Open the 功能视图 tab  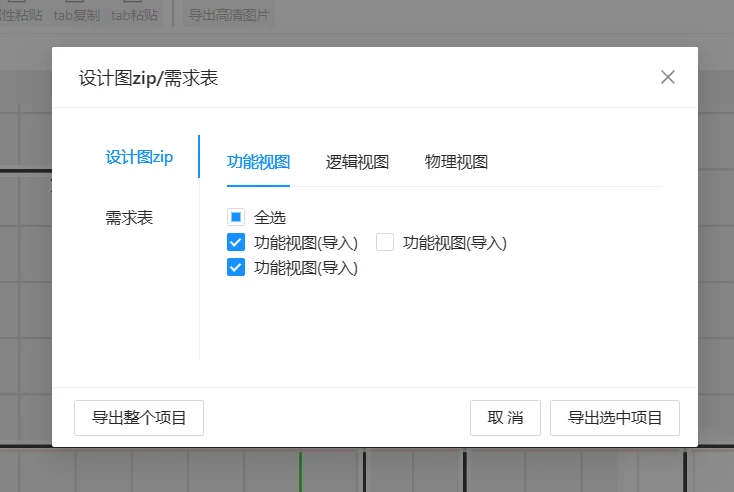[x=258, y=162]
